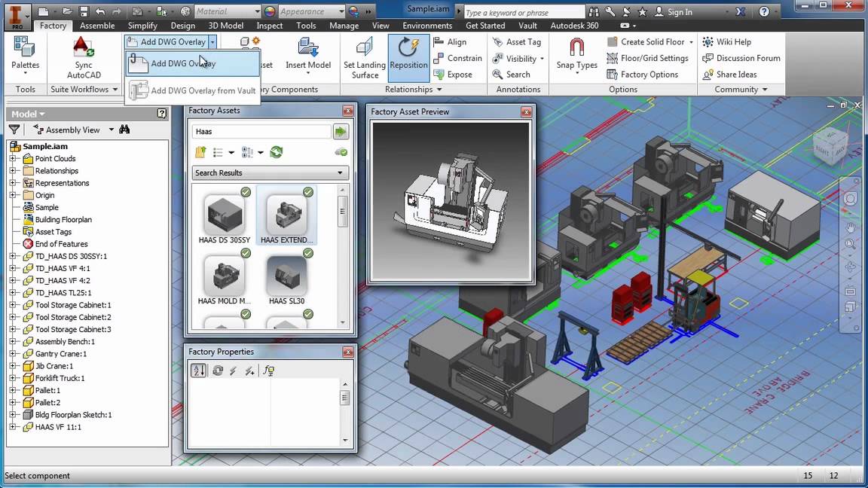Open Factory Options

tap(642, 74)
